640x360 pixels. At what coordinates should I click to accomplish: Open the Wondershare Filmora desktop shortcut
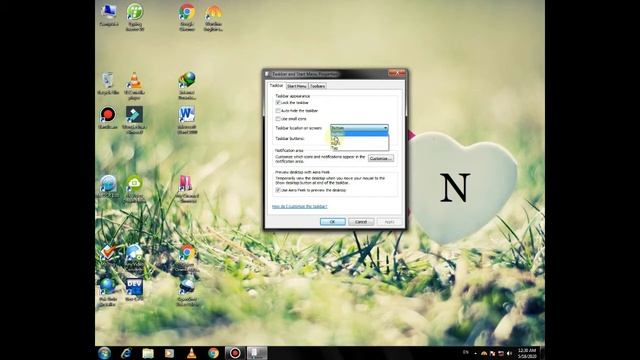[134, 120]
